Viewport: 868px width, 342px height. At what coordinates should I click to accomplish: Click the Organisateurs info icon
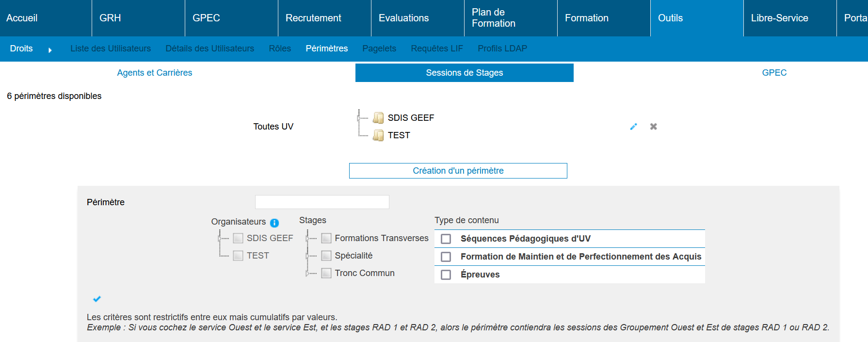click(274, 223)
